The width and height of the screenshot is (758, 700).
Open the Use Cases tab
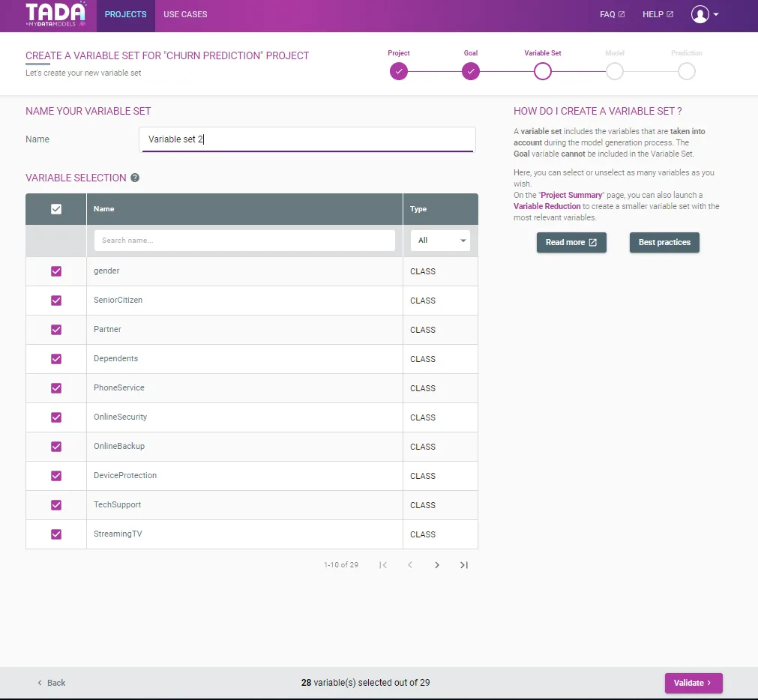click(x=185, y=14)
